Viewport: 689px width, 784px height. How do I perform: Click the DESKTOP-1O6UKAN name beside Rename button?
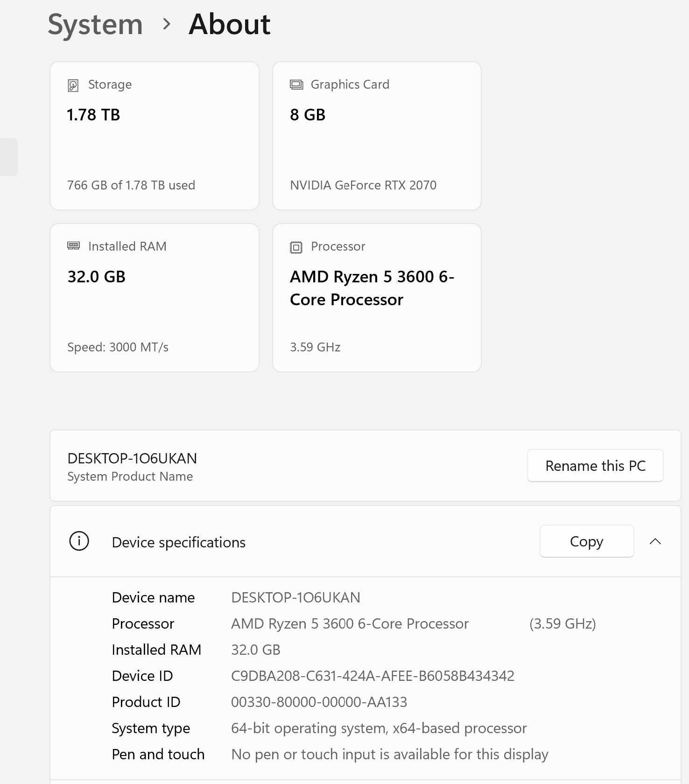coord(132,458)
